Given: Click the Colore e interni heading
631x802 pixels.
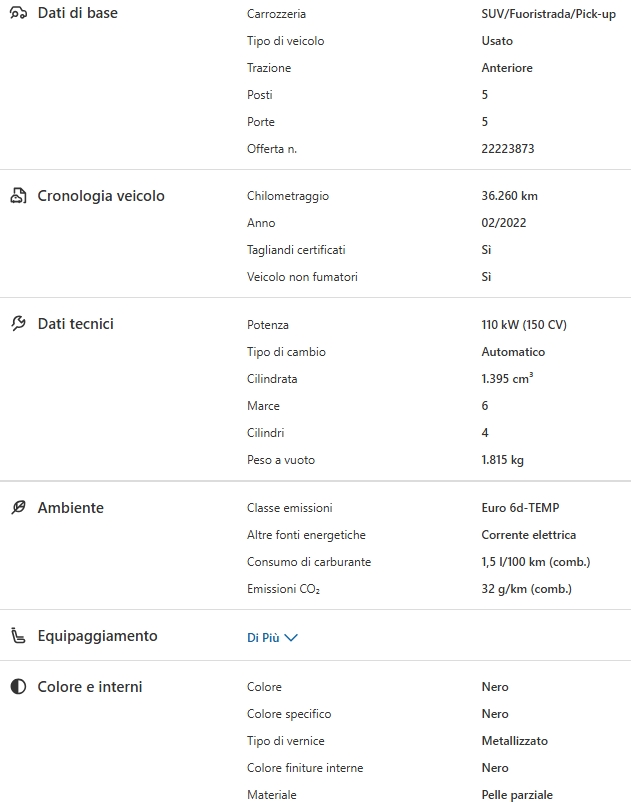Looking at the screenshot, I should [89, 687].
